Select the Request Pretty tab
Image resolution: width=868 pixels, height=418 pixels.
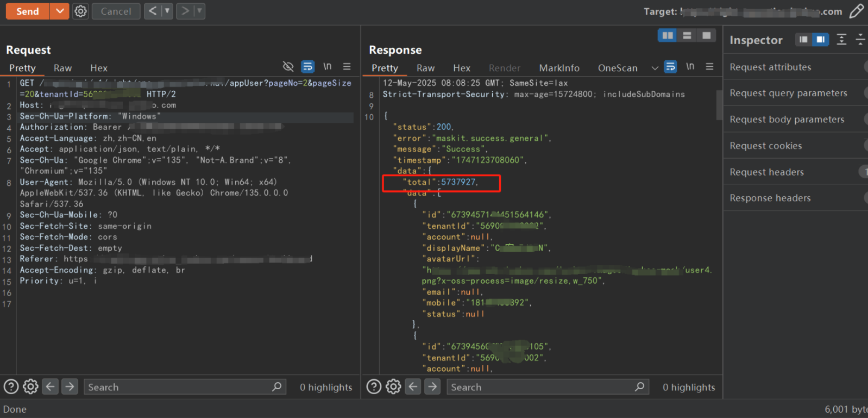tap(22, 68)
